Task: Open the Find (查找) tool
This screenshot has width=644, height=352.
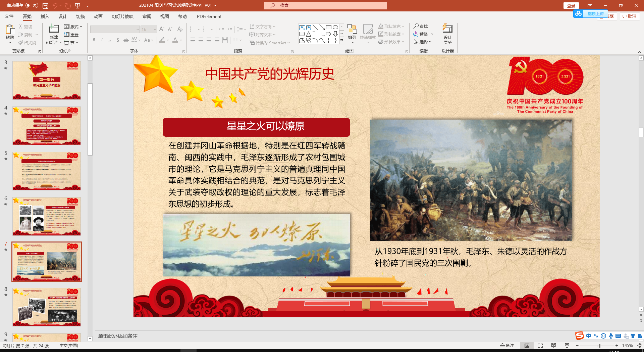Action: point(421,26)
